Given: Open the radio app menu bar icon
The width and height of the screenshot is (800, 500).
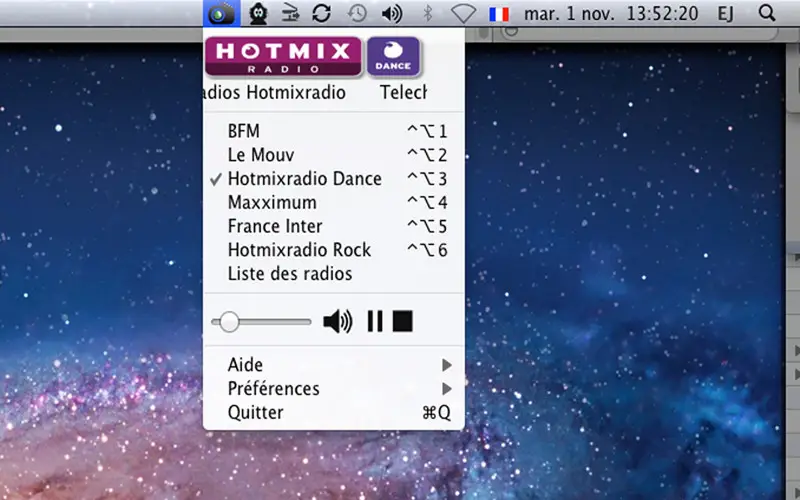Looking at the screenshot, I should (x=221, y=13).
